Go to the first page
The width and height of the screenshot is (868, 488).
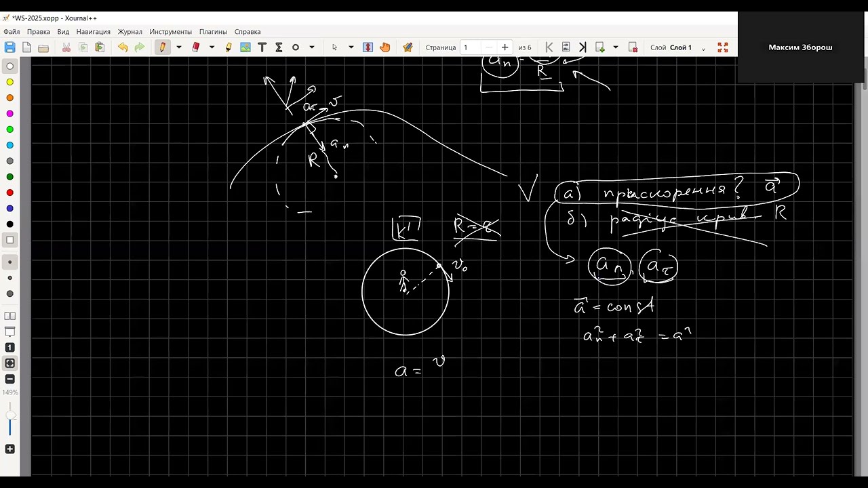point(549,47)
